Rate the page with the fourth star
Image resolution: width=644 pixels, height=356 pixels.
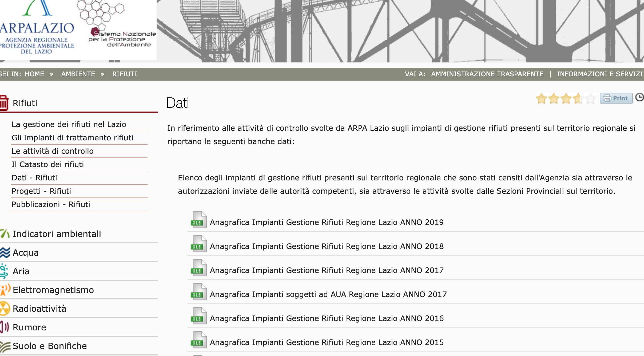coord(578,98)
